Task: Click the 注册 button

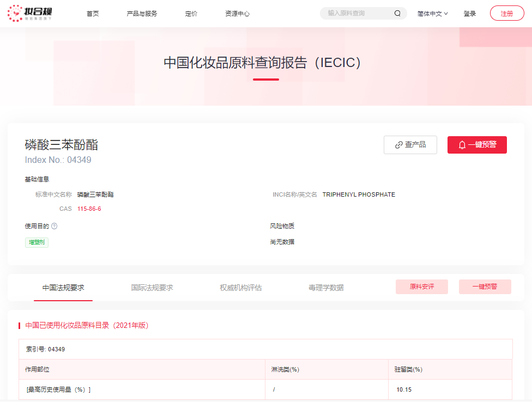Action: coord(506,13)
